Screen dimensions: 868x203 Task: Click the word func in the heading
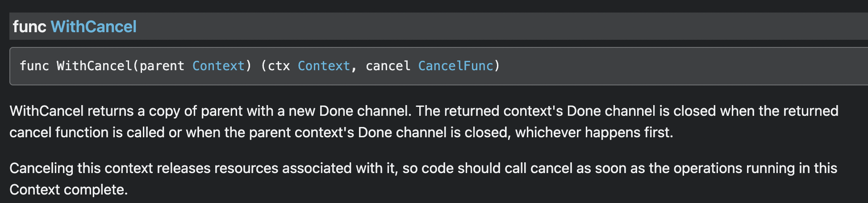click(29, 26)
